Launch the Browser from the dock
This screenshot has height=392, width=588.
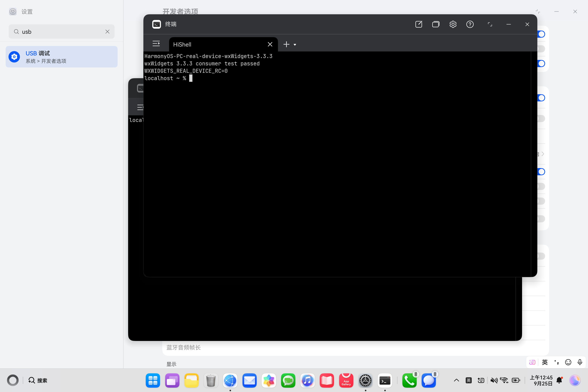click(230, 381)
